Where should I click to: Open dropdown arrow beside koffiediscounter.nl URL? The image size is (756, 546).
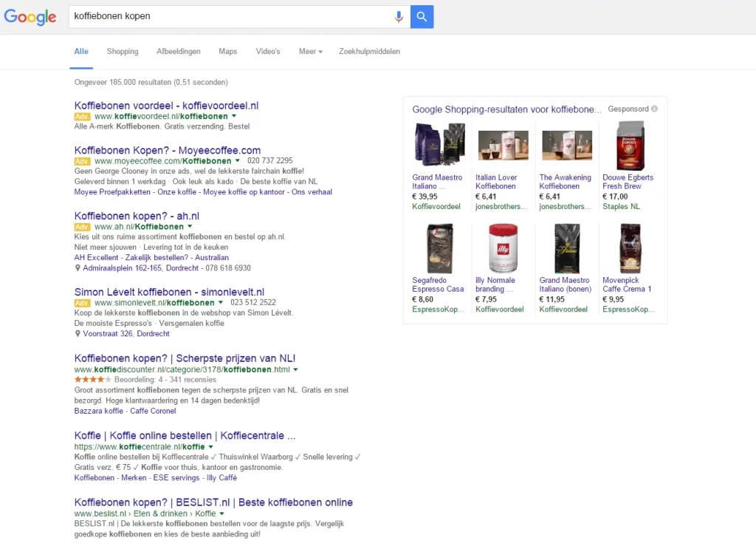(295, 369)
